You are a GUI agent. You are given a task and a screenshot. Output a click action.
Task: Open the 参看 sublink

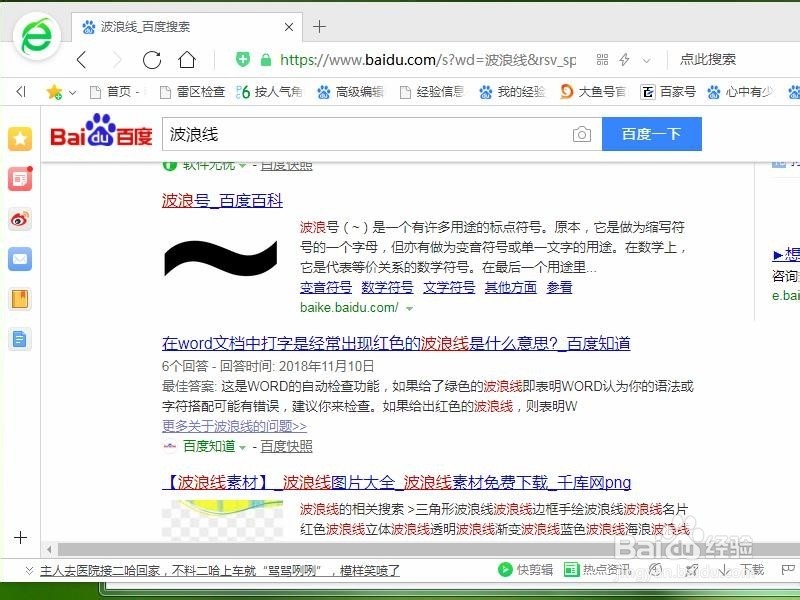point(559,287)
